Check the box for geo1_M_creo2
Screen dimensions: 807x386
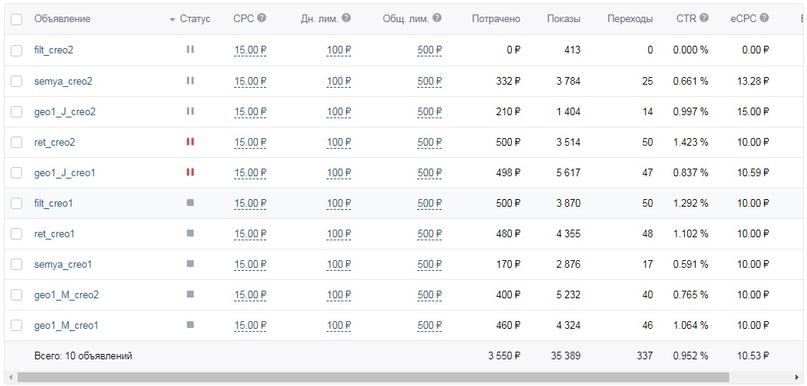[x=16, y=295]
